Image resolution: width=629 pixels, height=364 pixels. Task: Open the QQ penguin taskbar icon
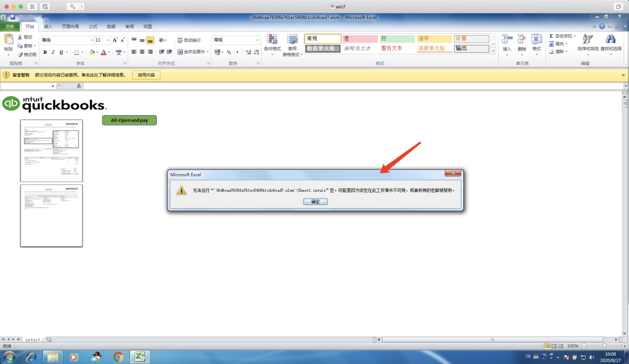[x=97, y=357]
